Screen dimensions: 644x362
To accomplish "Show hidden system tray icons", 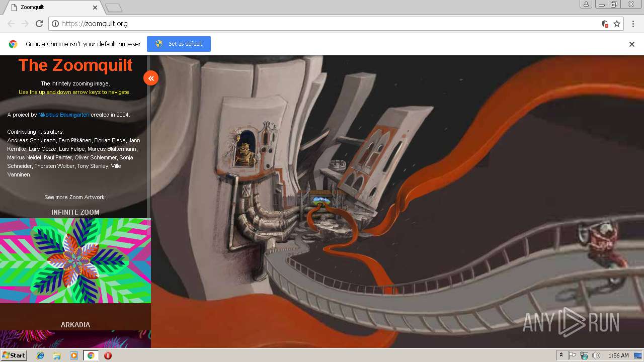I will tap(561, 355).
